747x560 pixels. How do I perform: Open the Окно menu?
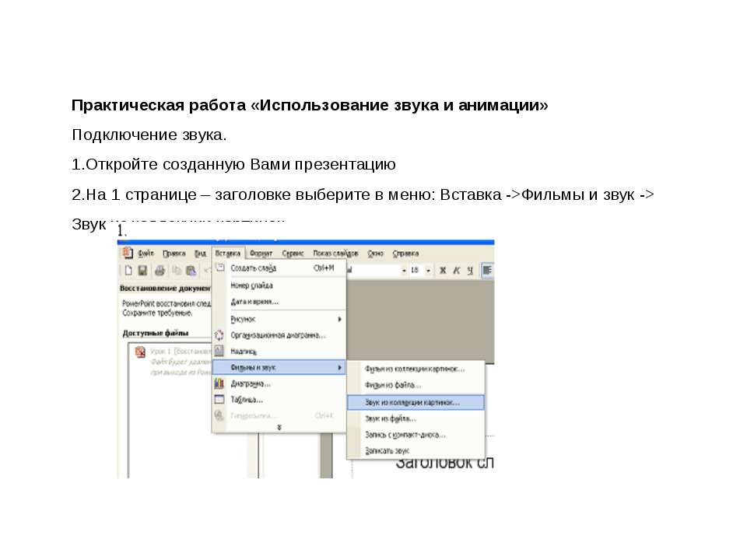pos(375,254)
